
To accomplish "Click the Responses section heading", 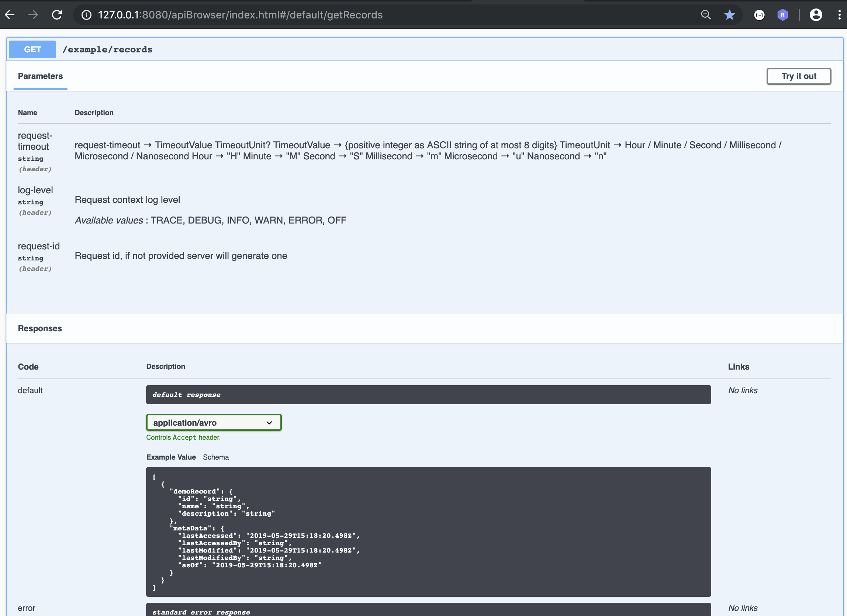I will [40, 328].
